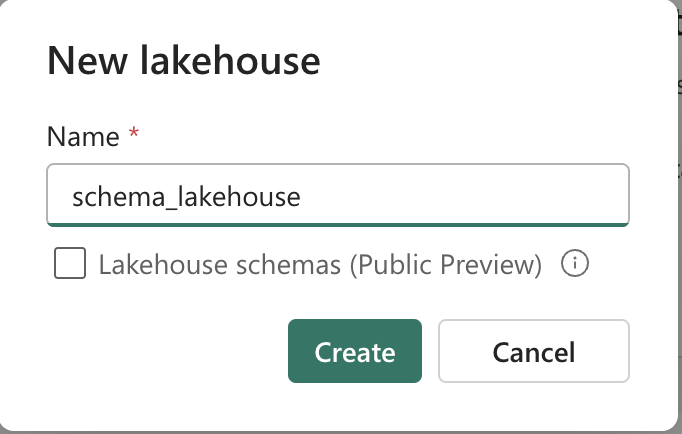Click the "Name" field label
This screenshot has height=434, width=682.
tap(83, 137)
